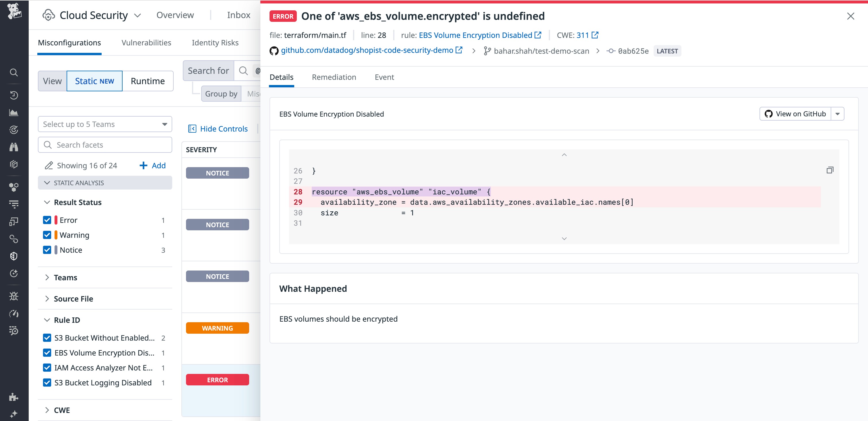Open the search icon in the left sidebar
The width and height of the screenshot is (868, 421).
click(14, 72)
